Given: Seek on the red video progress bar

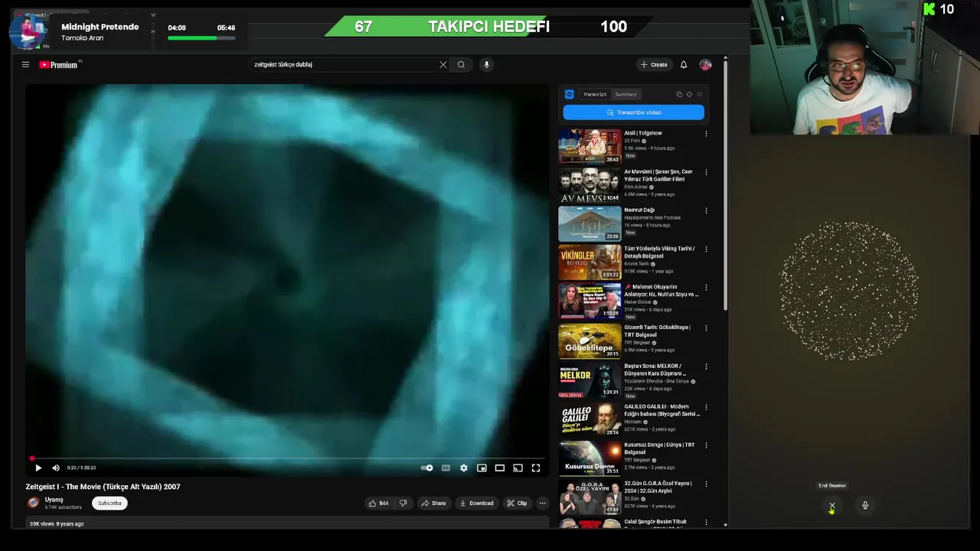Looking at the screenshot, I should click(x=288, y=458).
